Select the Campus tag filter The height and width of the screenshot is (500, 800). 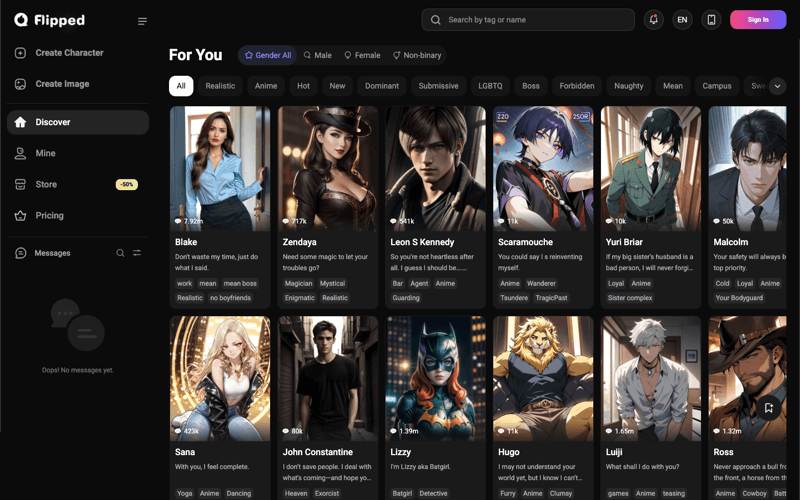pos(717,86)
